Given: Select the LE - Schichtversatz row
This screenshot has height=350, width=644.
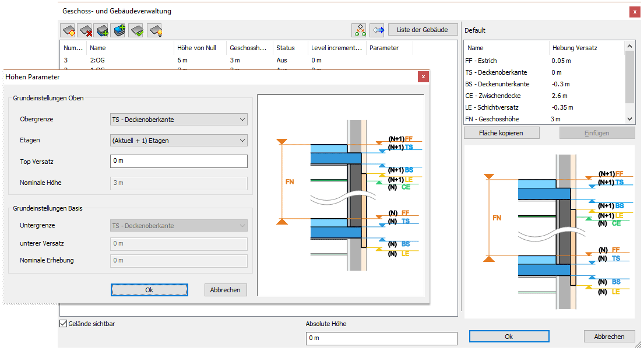Looking at the screenshot, I should [x=544, y=107].
